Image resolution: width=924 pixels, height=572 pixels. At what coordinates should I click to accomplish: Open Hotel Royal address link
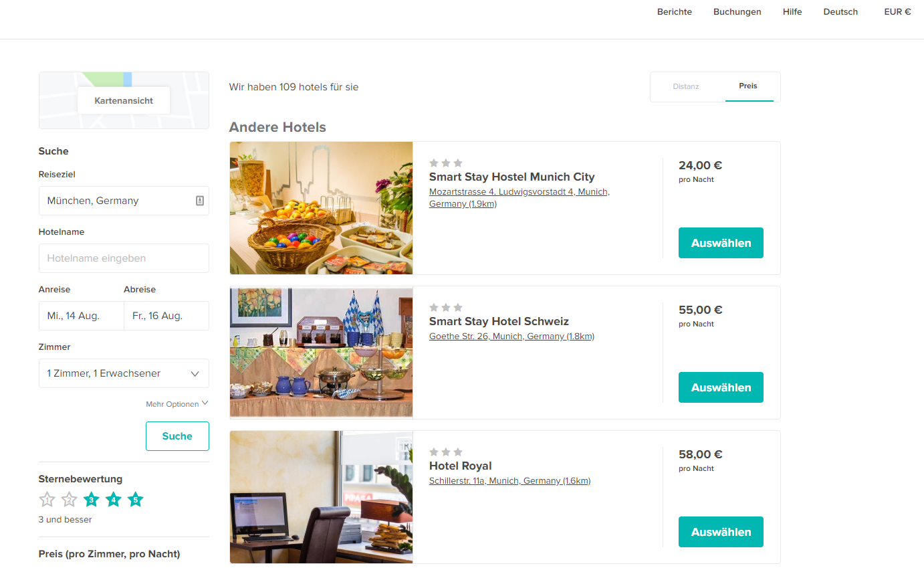[x=509, y=481]
